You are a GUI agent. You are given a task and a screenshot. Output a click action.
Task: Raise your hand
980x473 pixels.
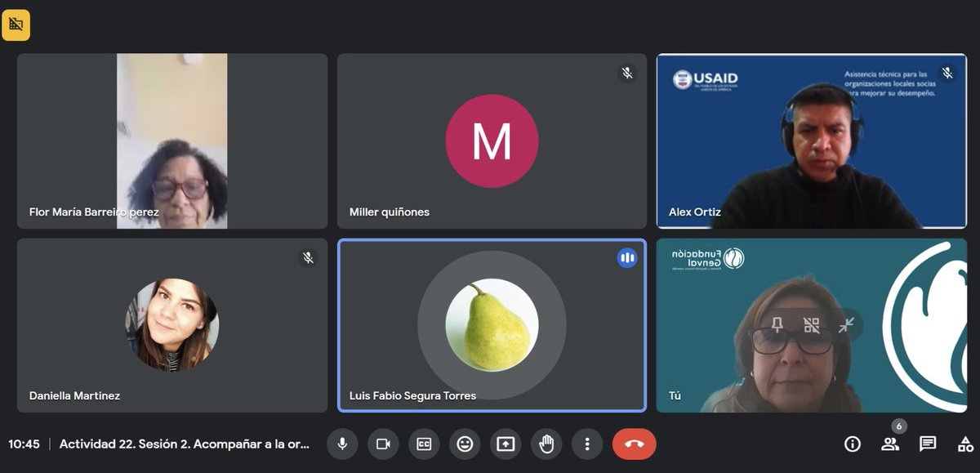click(546, 444)
